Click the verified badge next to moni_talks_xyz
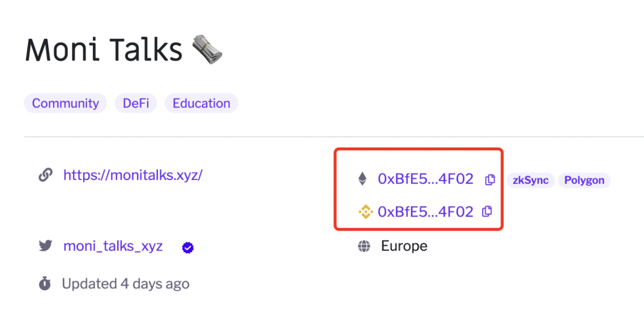Screen dimensions: 644x310 188,248
